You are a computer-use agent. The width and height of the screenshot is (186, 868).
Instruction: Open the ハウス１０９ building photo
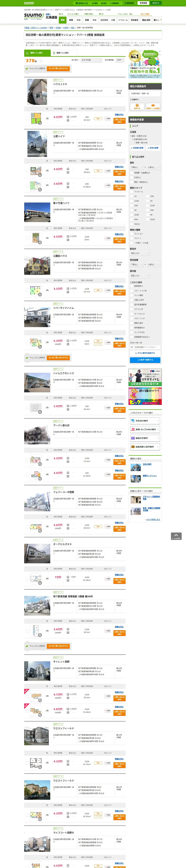click(37, 92)
